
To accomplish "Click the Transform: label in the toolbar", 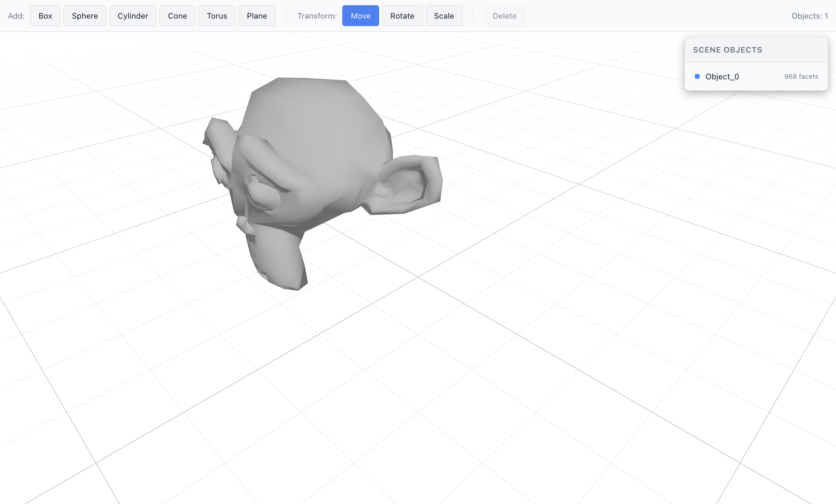I will click(316, 16).
